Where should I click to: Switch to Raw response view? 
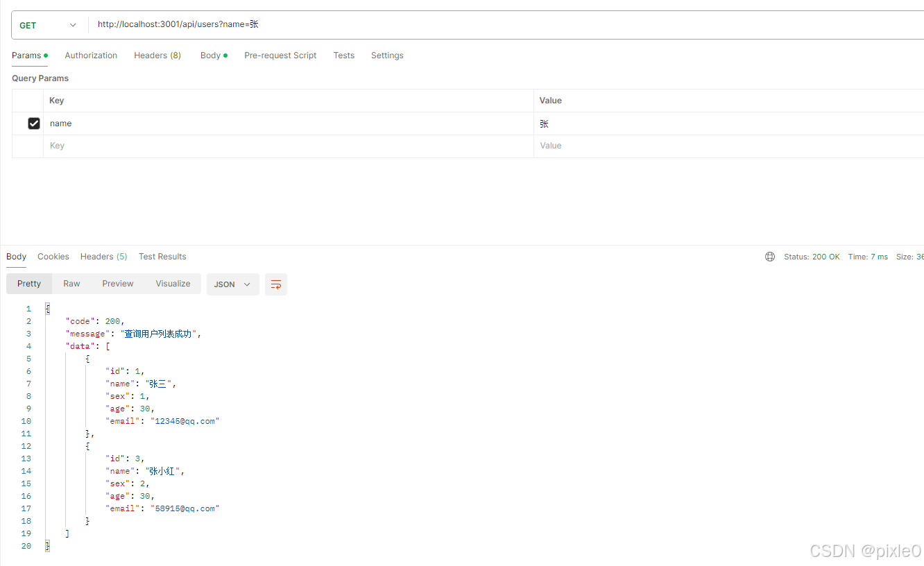[x=71, y=284]
